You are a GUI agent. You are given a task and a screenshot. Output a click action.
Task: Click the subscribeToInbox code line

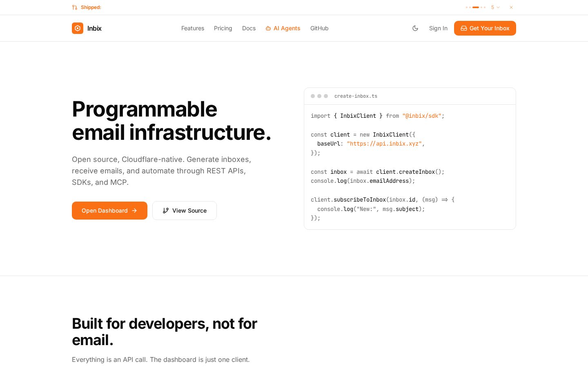pos(383,200)
